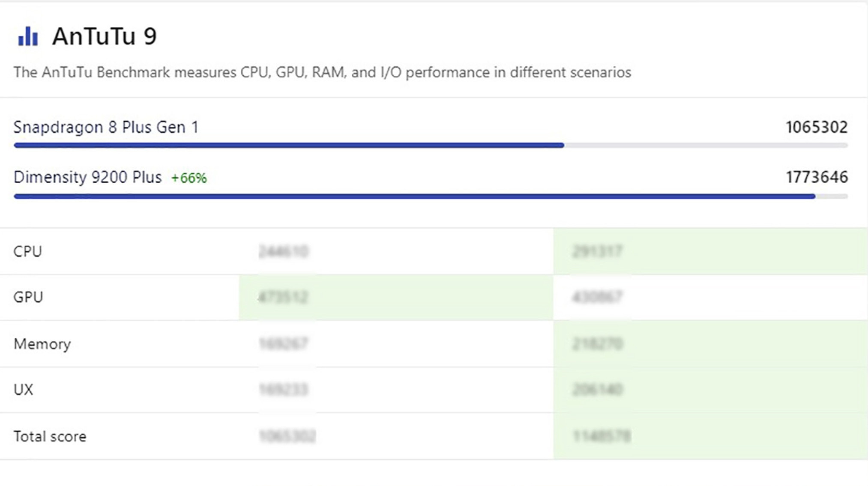
Task: Click the AnTuTu bar chart icon
Action: [28, 36]
